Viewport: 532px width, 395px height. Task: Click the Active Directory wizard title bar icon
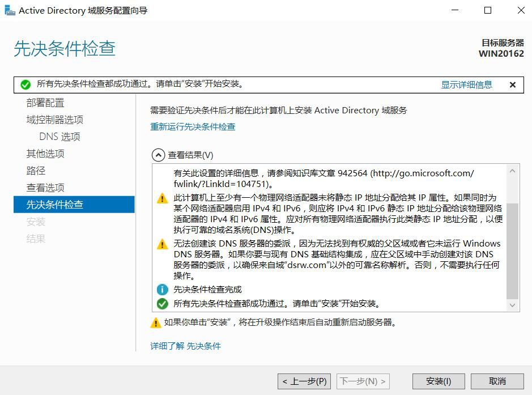click(x=10, y=11)
